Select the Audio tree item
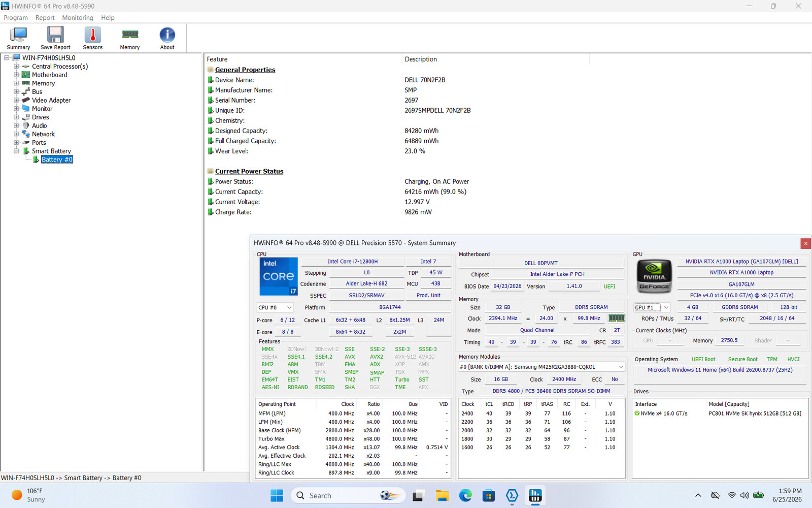812x508 pixels. 39,125
